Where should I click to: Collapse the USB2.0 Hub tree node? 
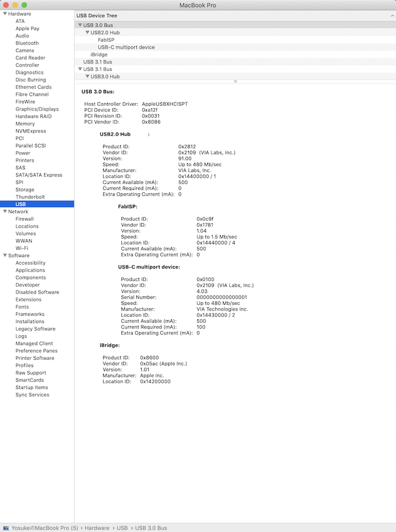tap(87, 33)
